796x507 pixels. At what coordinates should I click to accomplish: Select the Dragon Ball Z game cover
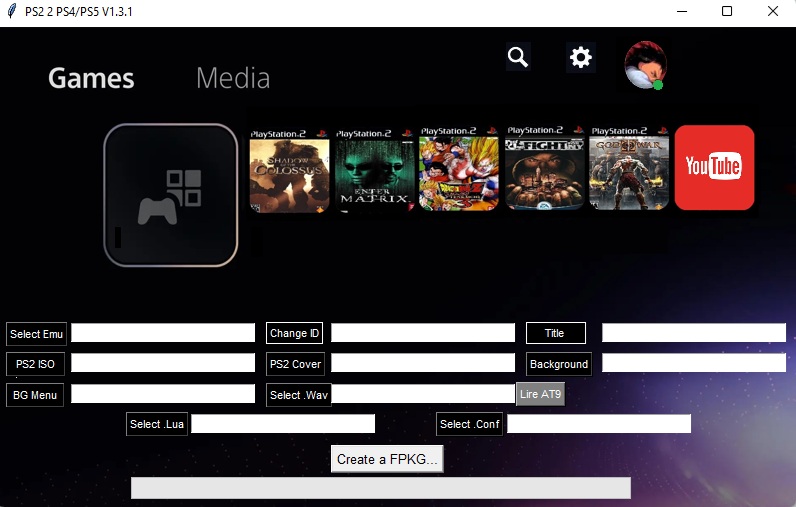click(x=459, y=169)
